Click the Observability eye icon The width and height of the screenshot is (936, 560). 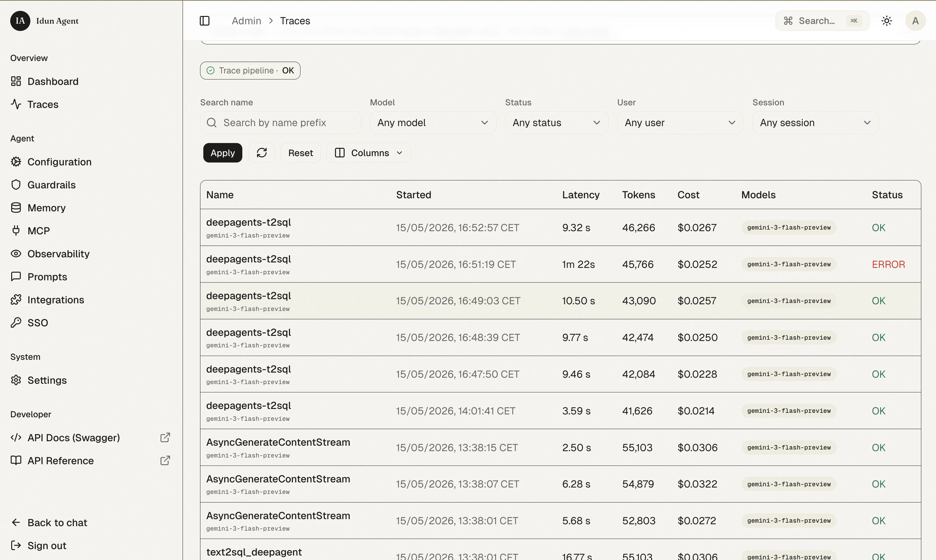click(x=16, y=254)
